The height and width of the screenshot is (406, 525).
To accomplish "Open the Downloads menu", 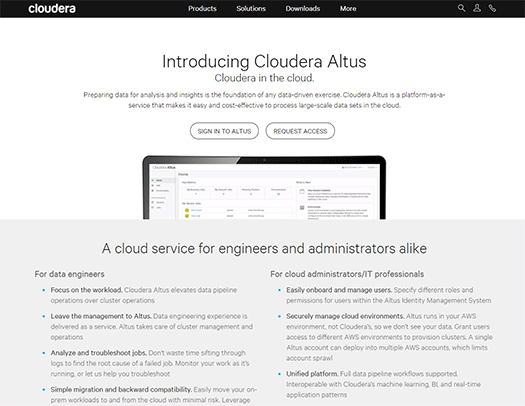I will [x=303, y=9].
